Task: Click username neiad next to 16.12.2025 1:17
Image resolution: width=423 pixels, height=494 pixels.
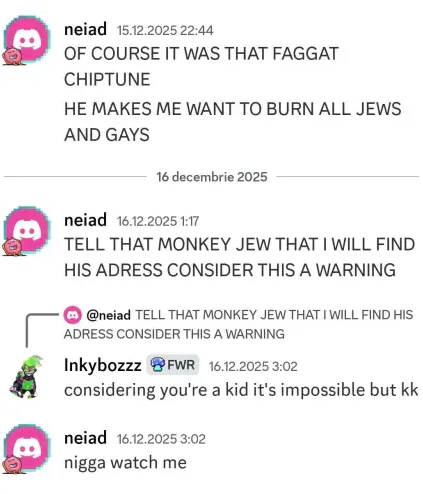Action: click(85, 220)
